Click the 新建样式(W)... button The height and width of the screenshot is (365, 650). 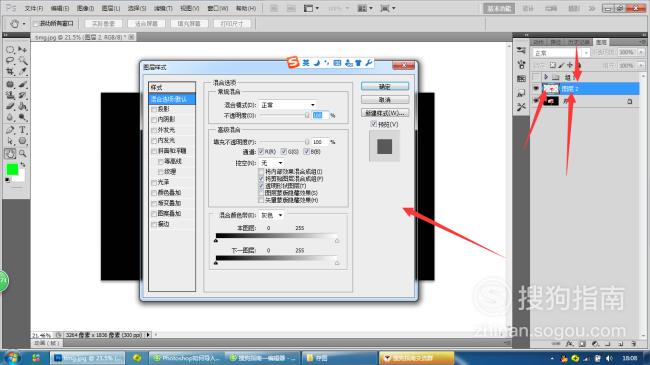click(x=385, y=113)
